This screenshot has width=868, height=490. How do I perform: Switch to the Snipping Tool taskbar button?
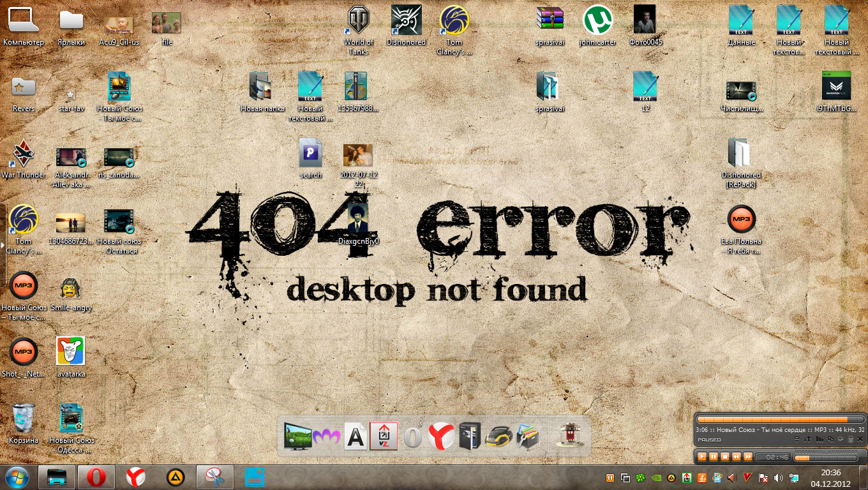(216, 477)
